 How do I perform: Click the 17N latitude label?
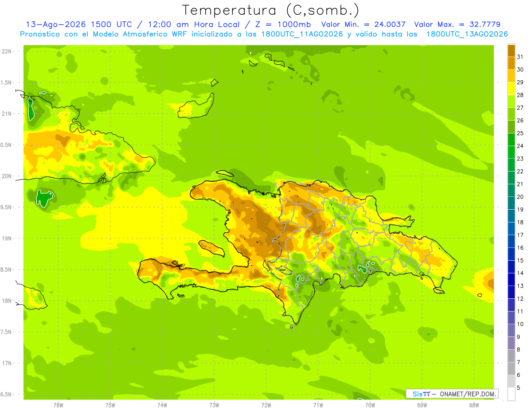[x=6, y=363]
